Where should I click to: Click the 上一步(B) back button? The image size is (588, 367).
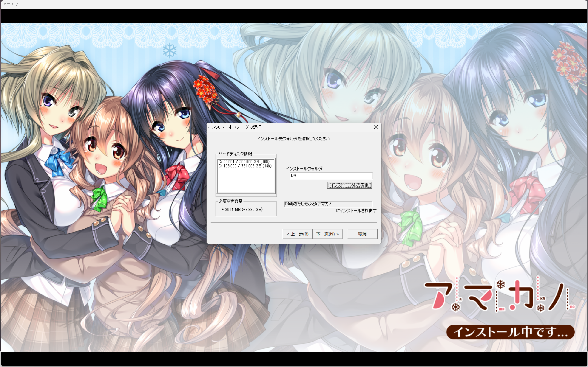click(x=297, y=234)
